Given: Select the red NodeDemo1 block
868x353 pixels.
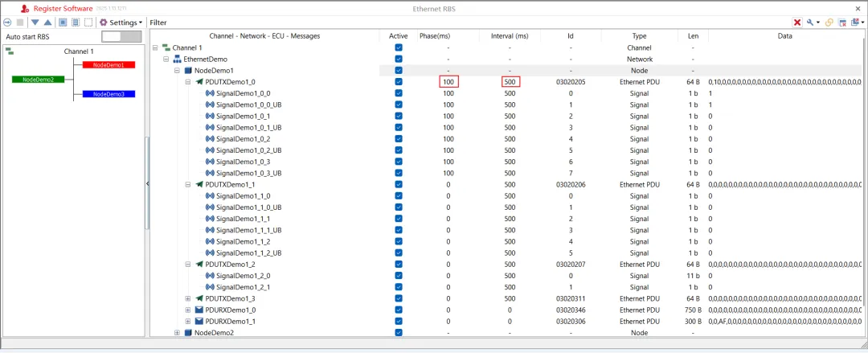Looking at the screenshot, I should [x=109, y=65].
